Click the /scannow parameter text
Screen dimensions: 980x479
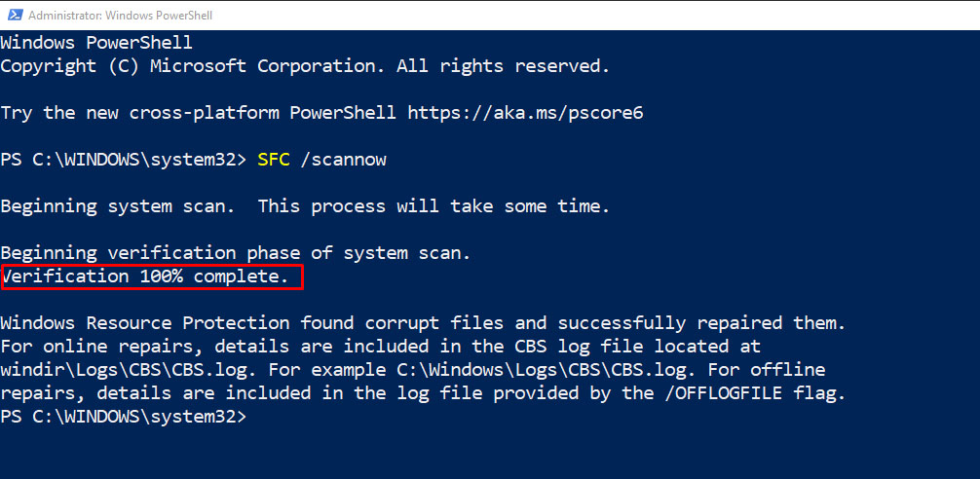[x=344, y=160]
